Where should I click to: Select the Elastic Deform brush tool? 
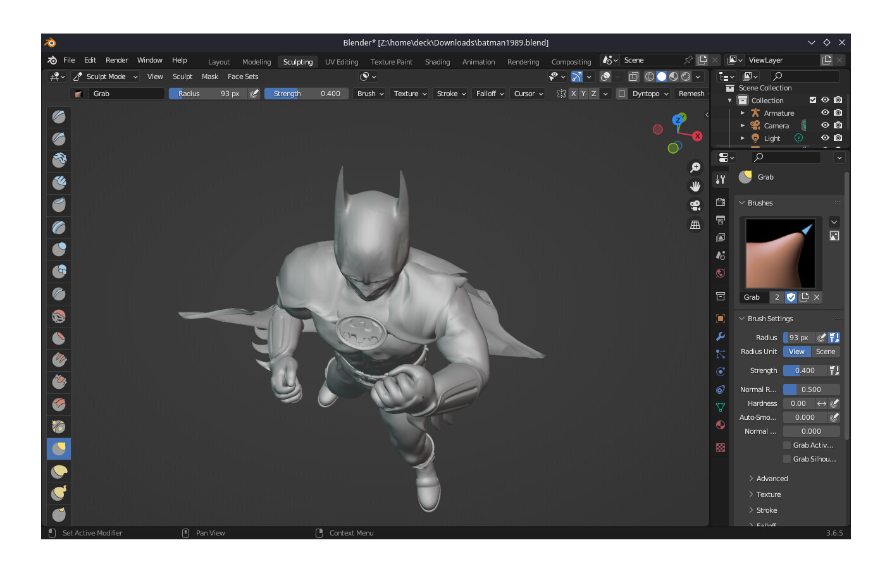59,471
